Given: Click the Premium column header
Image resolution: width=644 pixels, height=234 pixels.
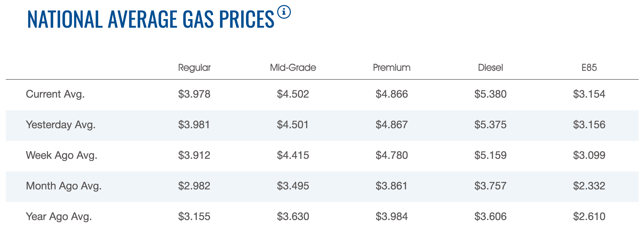Looking at the screenshot, I should click(392, 68).
